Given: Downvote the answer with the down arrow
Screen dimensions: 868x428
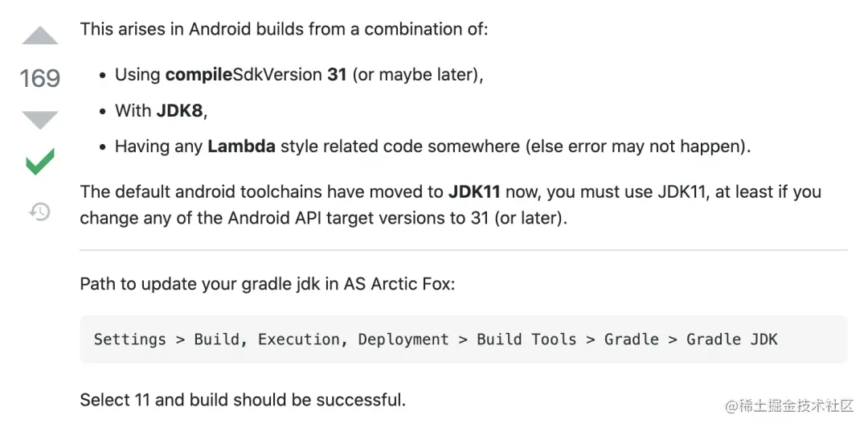Looking at the screenshot, I should point(40,120).
